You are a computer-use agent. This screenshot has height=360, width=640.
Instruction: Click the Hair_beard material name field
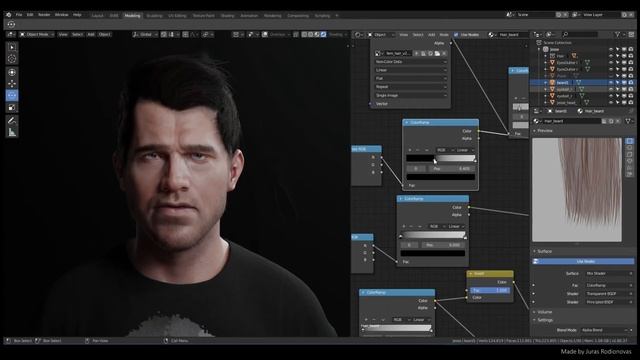tap(572, 121)
